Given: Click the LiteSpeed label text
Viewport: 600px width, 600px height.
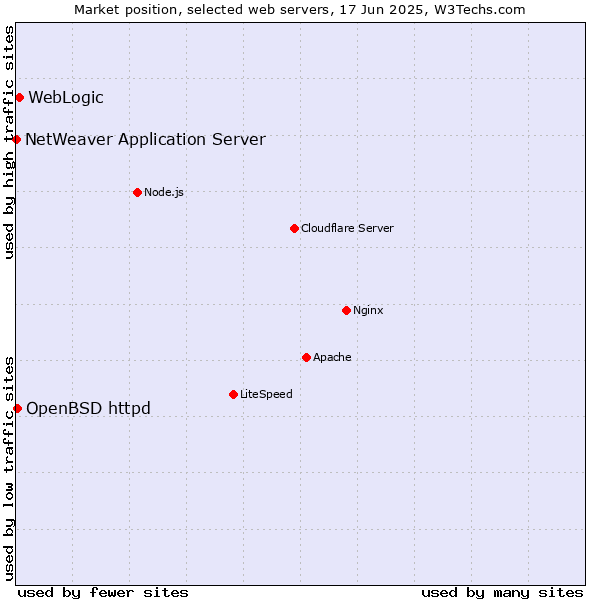Looking at the screenshot, I should click(x=266, y=394).
